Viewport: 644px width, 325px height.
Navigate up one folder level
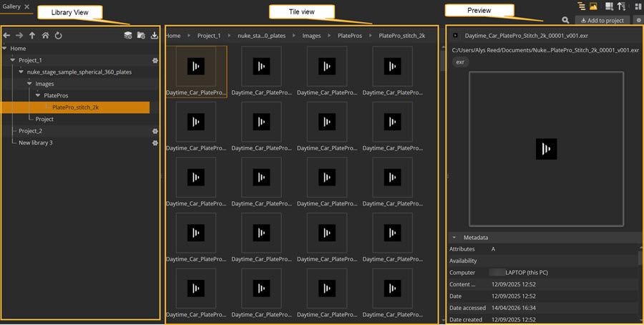pos(32,36)
